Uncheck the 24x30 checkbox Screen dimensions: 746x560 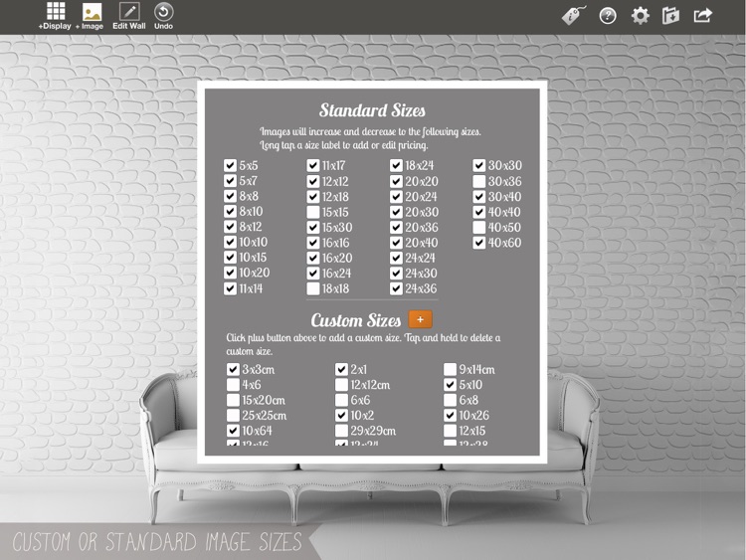(396, 274)
